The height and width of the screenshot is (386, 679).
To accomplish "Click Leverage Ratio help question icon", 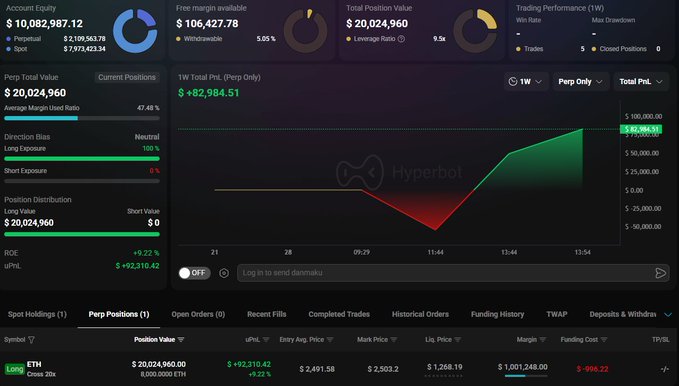I will (401, 39).
